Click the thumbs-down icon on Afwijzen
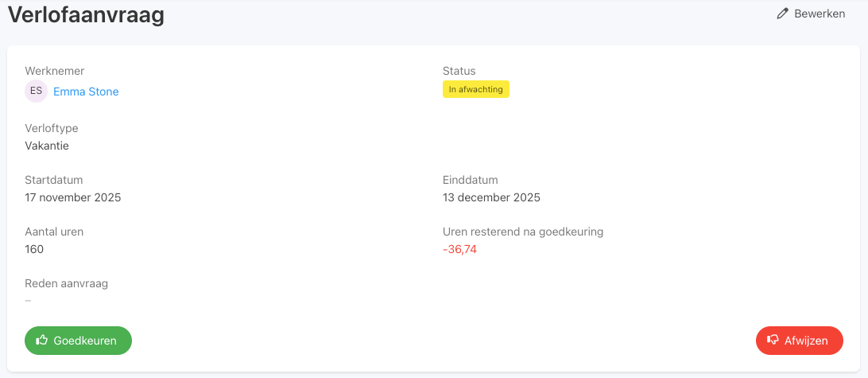868x378 pixels. (x=773, y=340)
